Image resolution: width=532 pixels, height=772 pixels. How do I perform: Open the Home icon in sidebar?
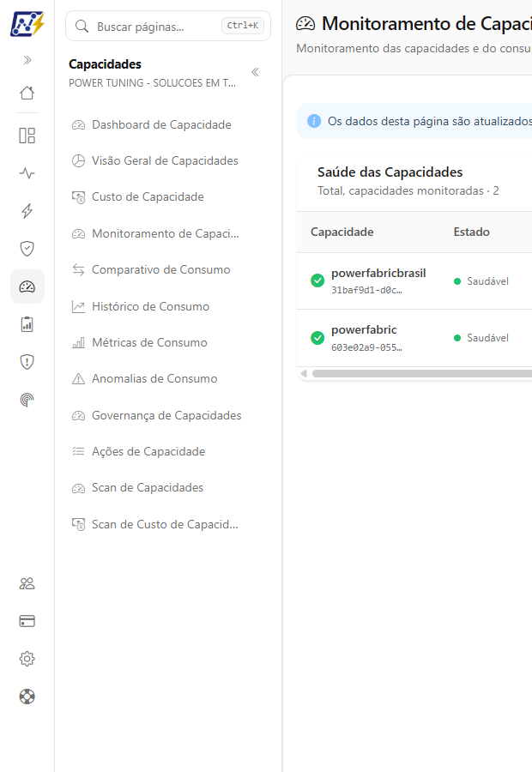click(27, 93)
